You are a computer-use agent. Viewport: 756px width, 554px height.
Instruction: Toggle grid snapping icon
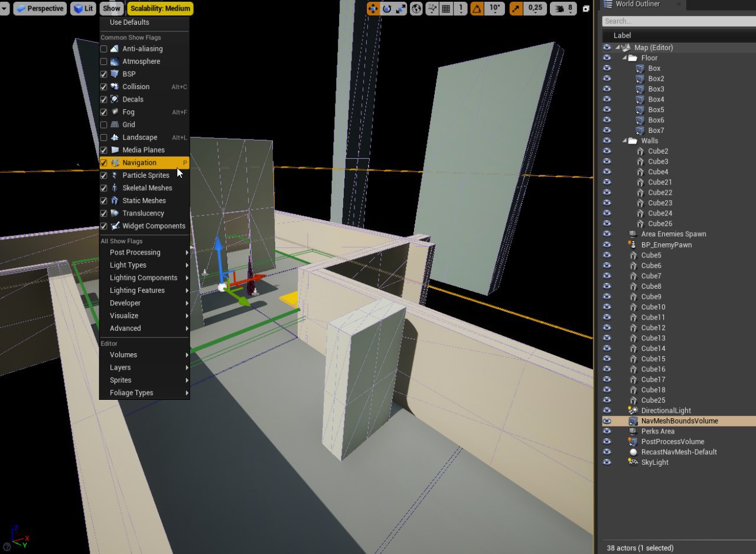446,9
